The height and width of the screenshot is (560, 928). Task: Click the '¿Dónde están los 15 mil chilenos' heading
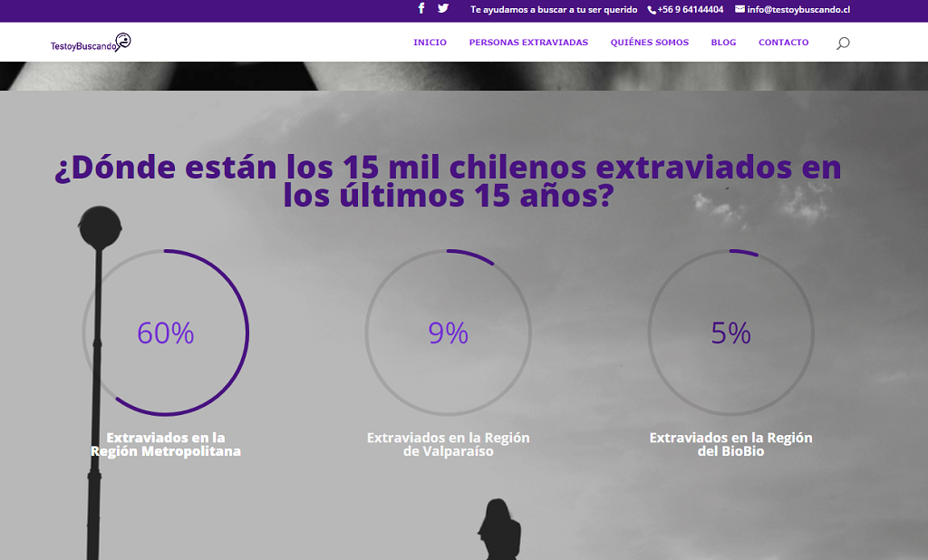[448, 181]
